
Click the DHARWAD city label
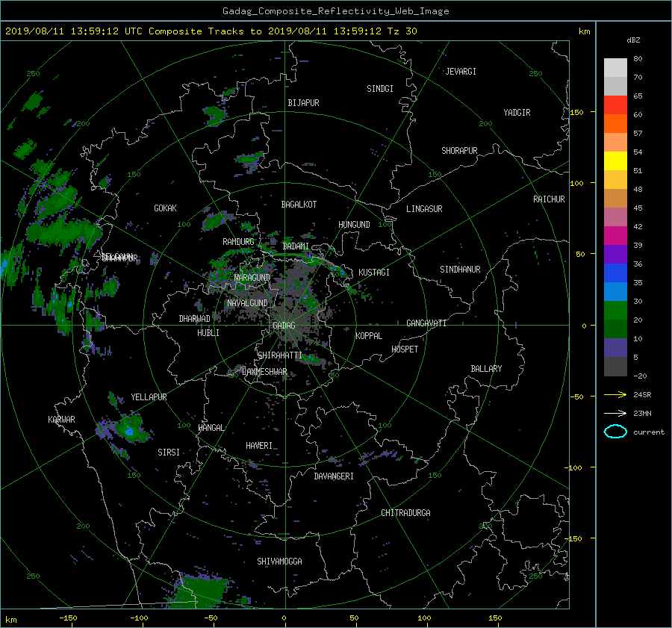point(194,319)
